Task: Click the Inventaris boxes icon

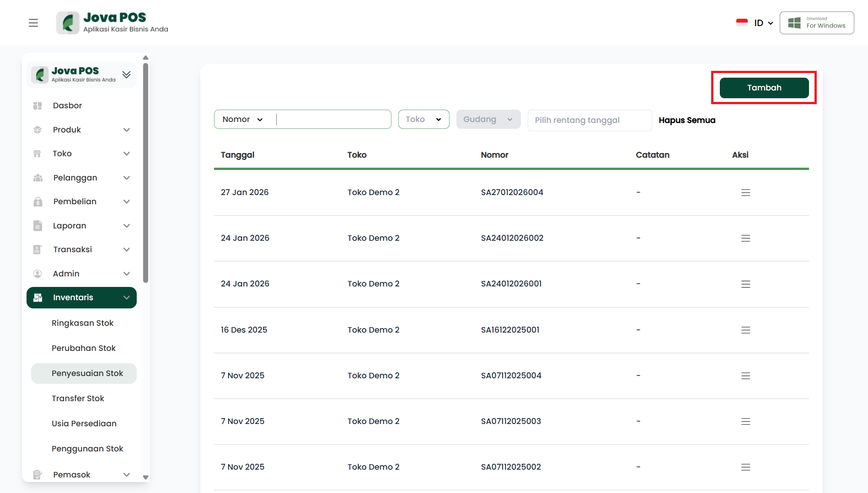Action: tap(38, 297)
